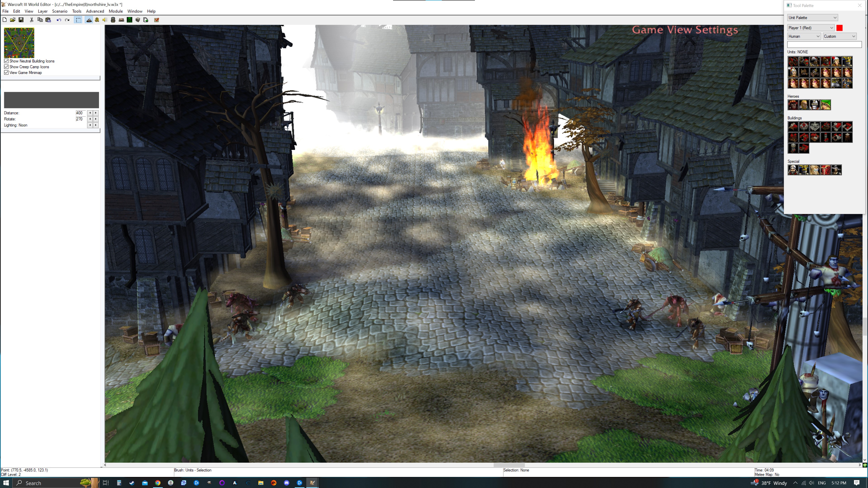Select the gray stone keep building icon

[815, 127]
